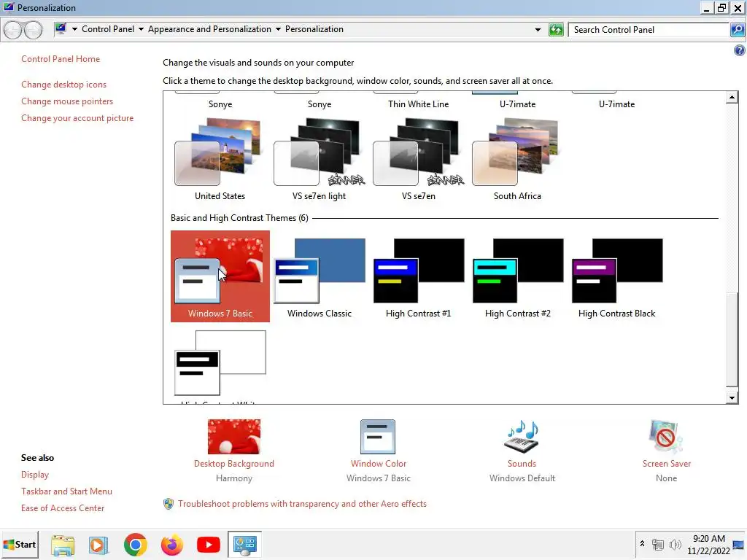The image size is (747, 560).
Task: Open Change desktop icons link
Action: pos(64,85)
